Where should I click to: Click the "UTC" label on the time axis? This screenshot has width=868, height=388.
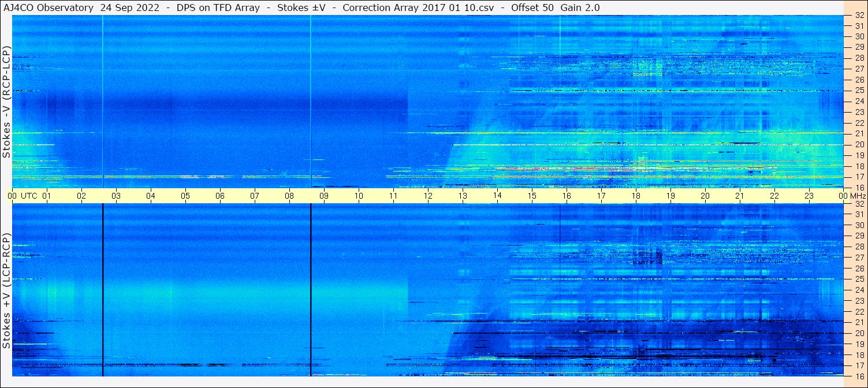click(29, 196)
